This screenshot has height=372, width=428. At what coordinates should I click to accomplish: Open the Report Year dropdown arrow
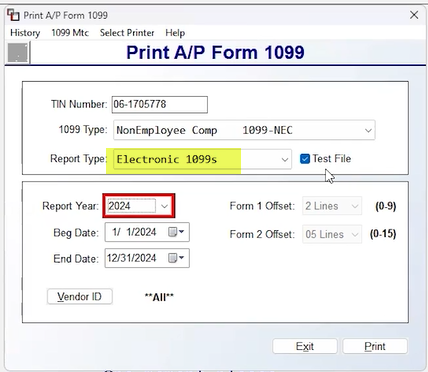coord(164,206)
